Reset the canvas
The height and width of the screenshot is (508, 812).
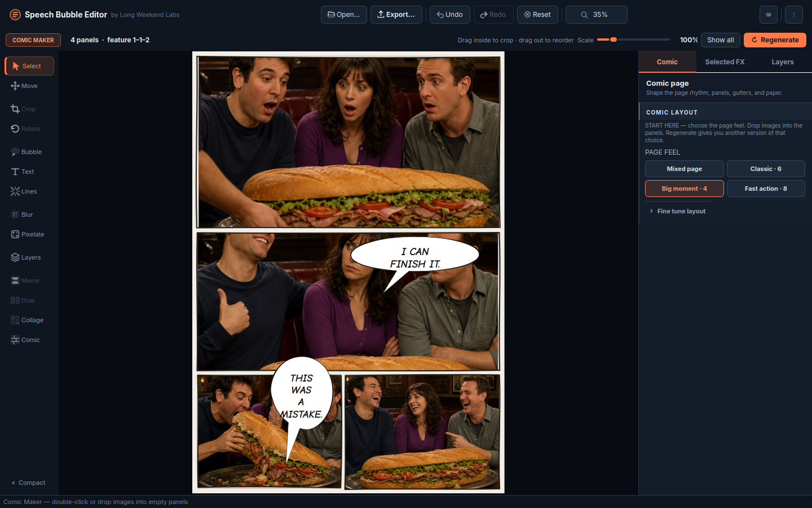coord(537,15)
